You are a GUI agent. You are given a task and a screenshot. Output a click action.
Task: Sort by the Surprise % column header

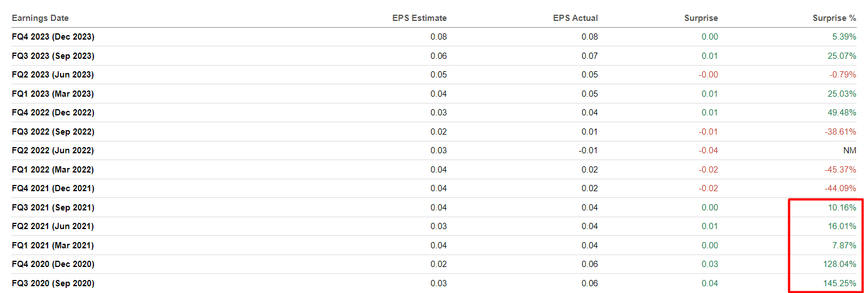click(834, 18)
